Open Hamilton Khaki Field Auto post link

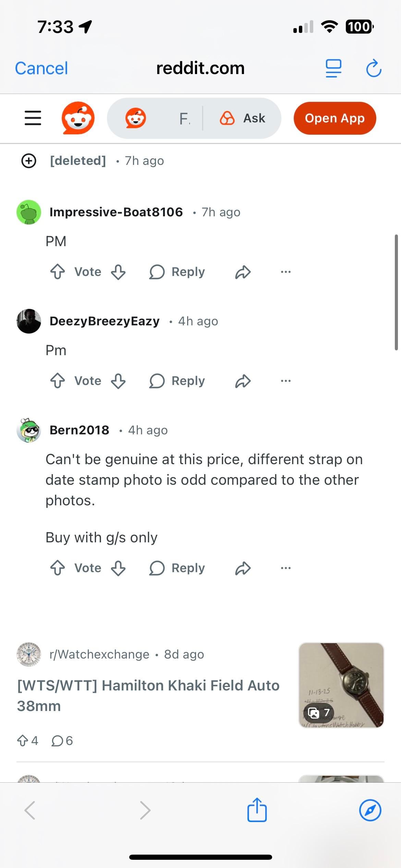(148, 696)
